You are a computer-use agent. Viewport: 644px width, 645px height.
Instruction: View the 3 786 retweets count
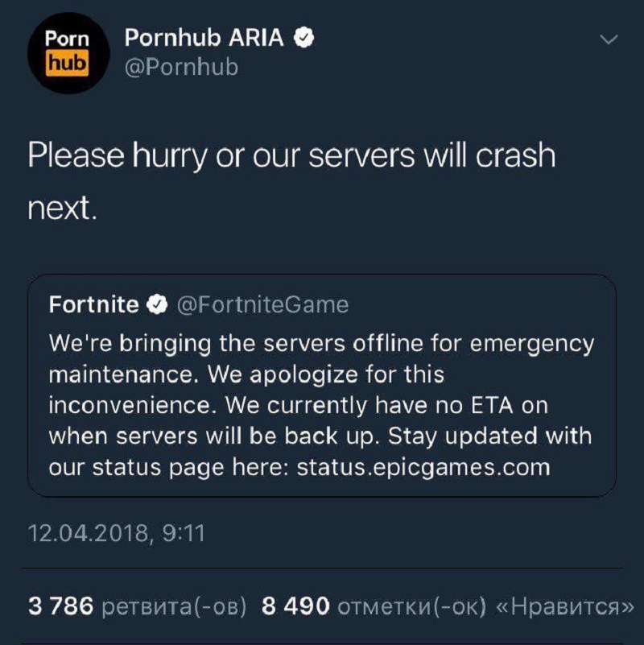(62, 606)
